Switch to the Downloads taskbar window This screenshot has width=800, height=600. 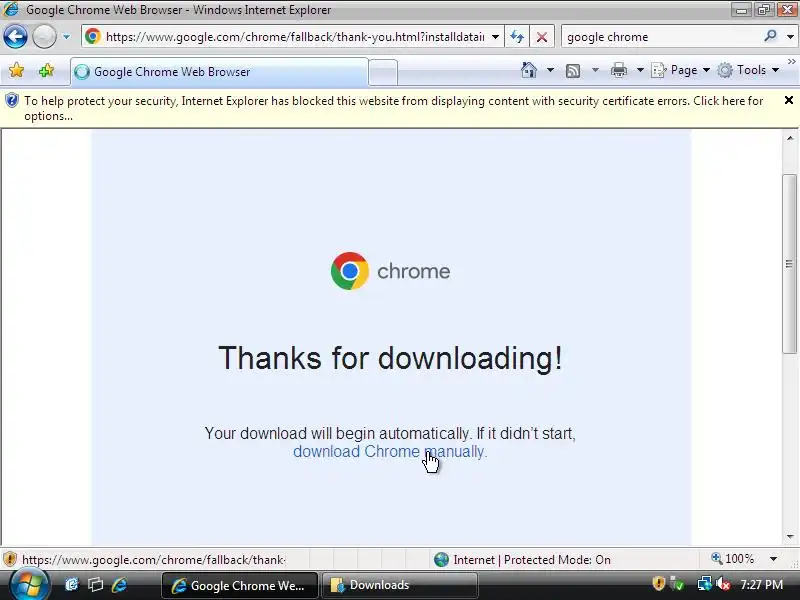400,585
